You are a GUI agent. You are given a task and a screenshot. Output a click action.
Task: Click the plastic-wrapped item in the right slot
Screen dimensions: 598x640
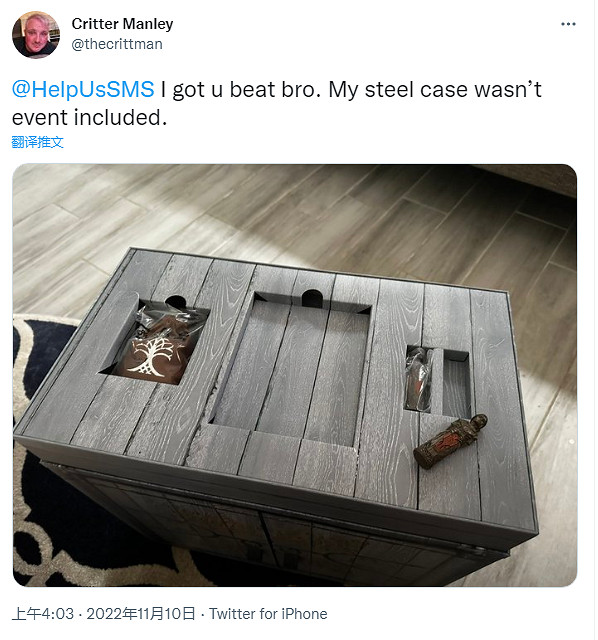click(x=417, y=379)
